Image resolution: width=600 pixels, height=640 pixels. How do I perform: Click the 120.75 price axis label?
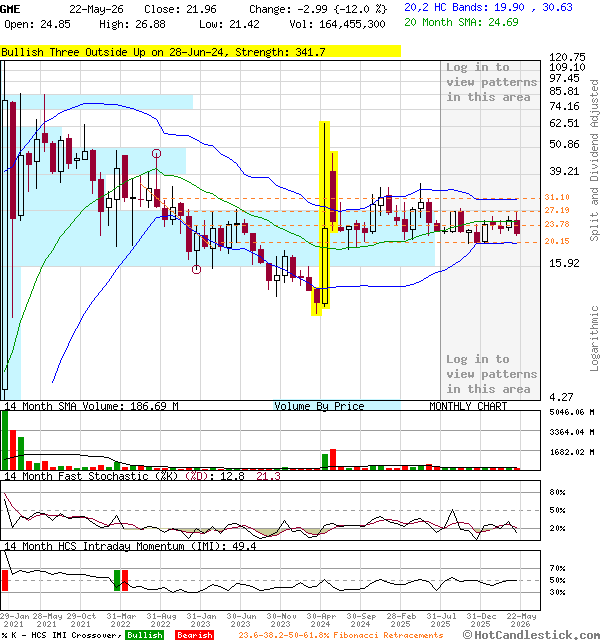[x=567, y=57]
